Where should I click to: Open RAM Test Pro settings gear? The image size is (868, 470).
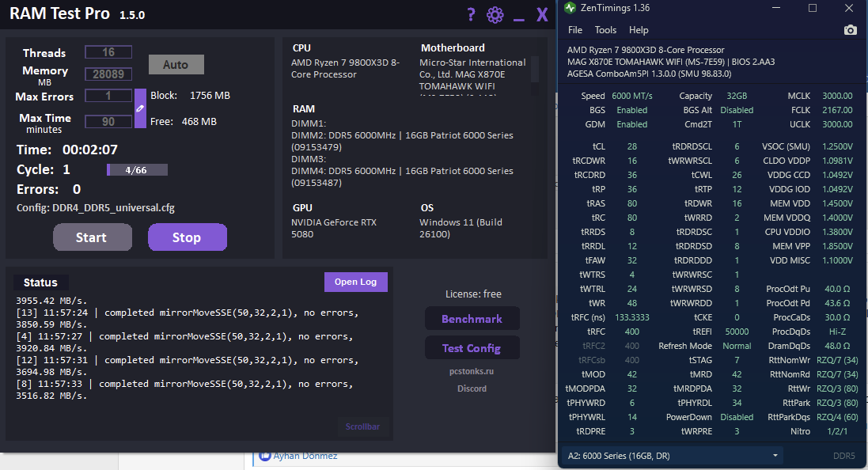(495, 14)
